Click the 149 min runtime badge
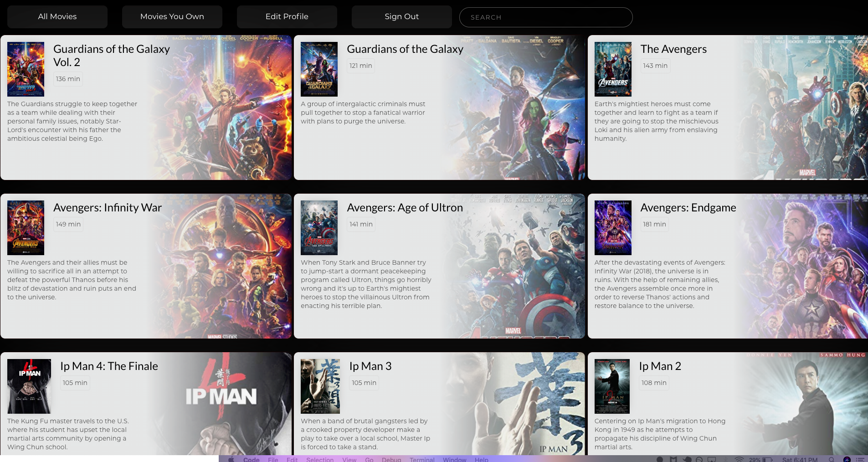 (x=68, y=224)
